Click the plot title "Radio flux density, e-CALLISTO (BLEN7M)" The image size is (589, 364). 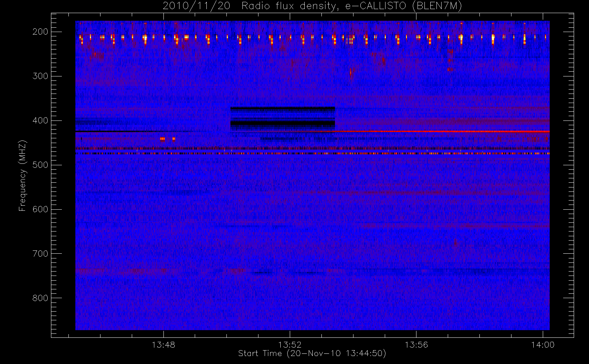(x=352, y=6)
